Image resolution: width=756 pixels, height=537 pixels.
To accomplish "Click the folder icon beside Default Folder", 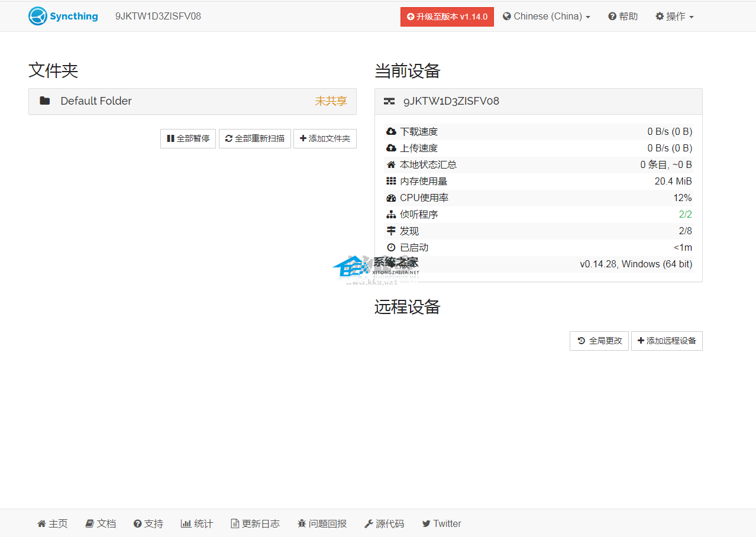I will pyautogui.click(x=44, y=101).
